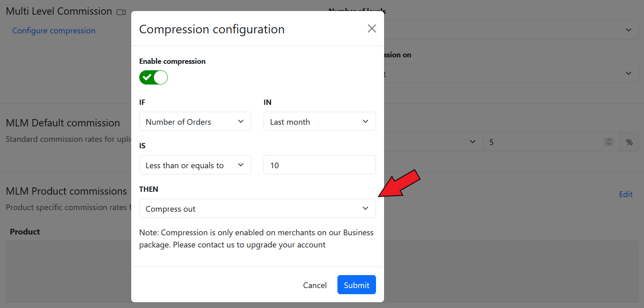Open the IS condition dropdown, Less than or equals to
644x308 pixels.
(x=195, y=165)
